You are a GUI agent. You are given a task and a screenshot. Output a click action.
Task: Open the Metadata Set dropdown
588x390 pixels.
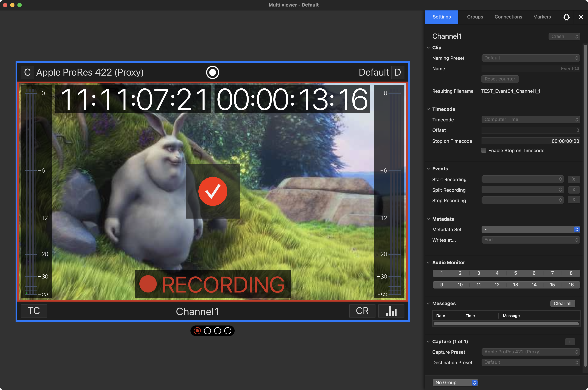click(531, 229)
